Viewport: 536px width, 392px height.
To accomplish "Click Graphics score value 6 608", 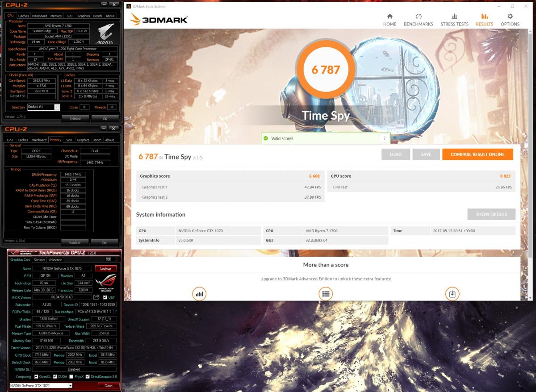I will (x=314, y=176).
